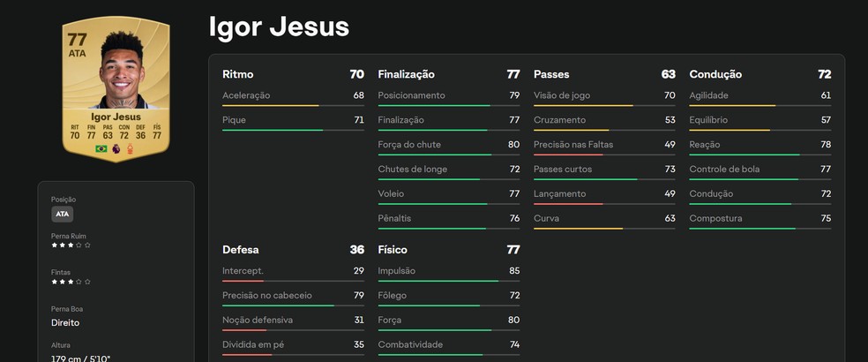Click the Brazil flag icon on the card
The height and width of the screenshot is (362, 868).
pyautogui.click(x=101, y=148)
